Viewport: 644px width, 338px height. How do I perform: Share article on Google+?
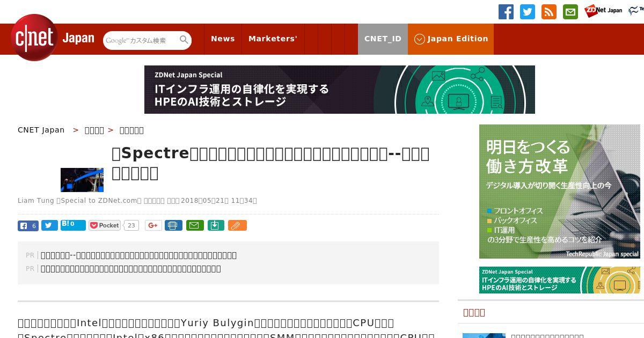click(153, 225)
